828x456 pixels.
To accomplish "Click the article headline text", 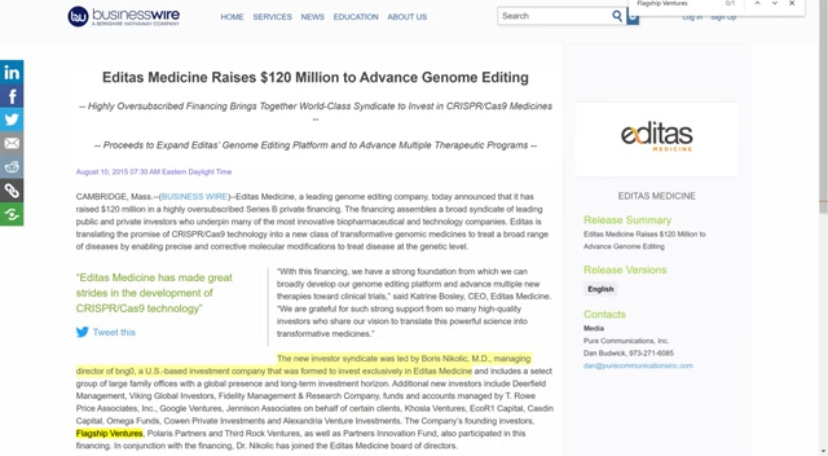I will [x=315, y=78].
